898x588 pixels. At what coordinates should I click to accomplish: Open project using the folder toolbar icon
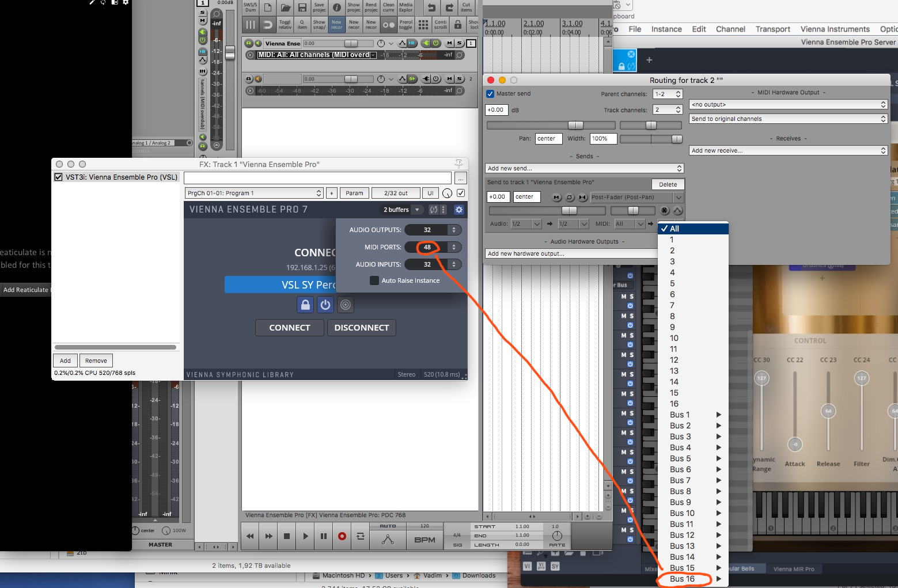285,7
